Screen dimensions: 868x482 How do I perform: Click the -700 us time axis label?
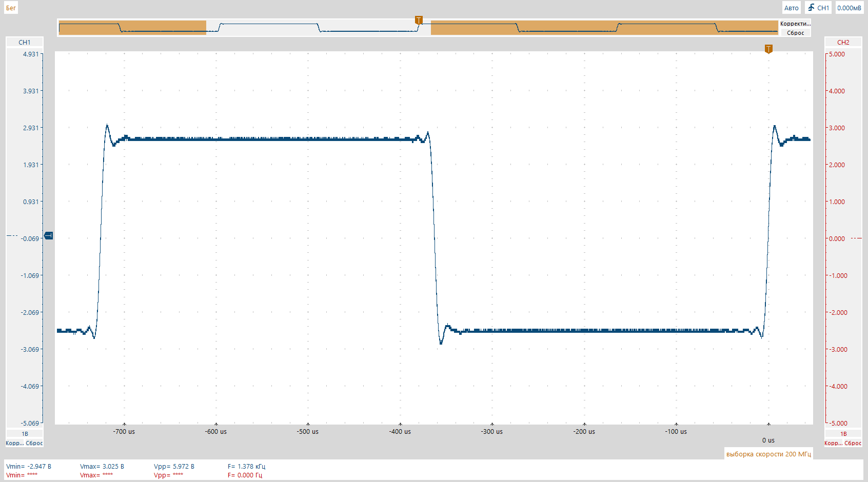click(124, 431)
